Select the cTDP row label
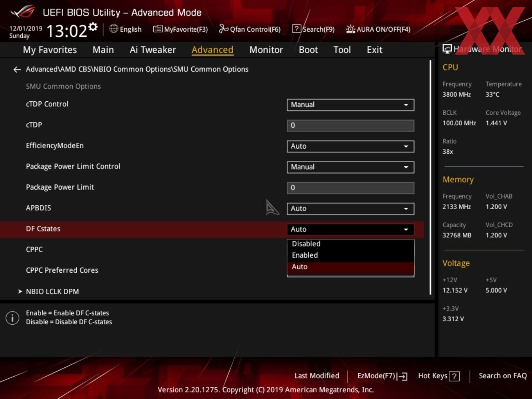The height and width of the screenshot is (399, 532). [x=34, y=125]
